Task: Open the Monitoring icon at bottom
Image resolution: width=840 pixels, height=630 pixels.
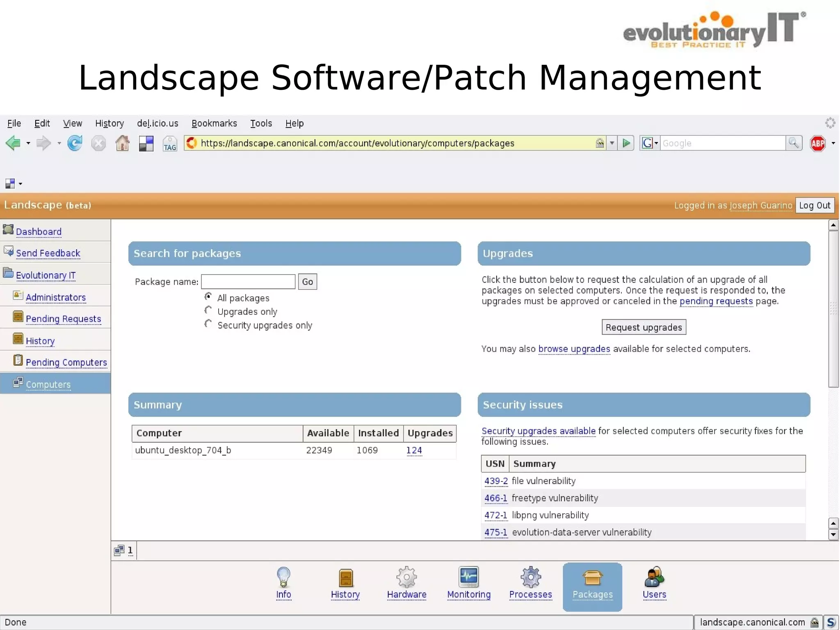Action: pyautogui.click(x=469, y=577)
